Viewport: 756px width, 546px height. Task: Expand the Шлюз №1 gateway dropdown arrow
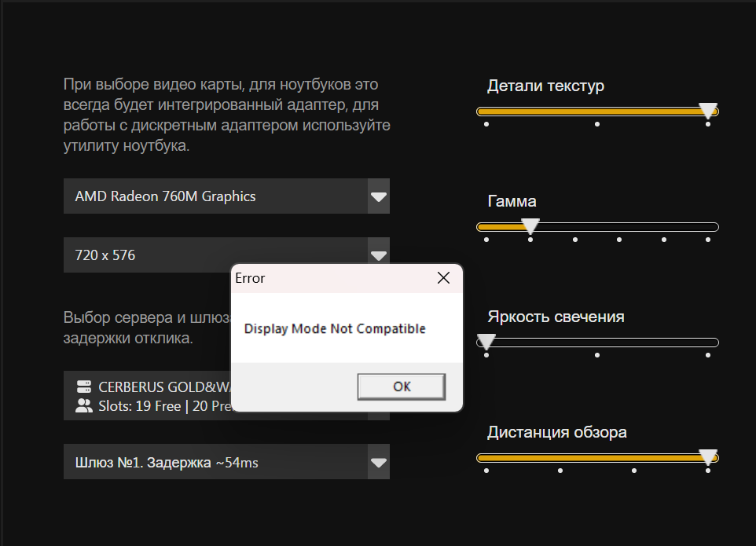[x=379, y=462]
